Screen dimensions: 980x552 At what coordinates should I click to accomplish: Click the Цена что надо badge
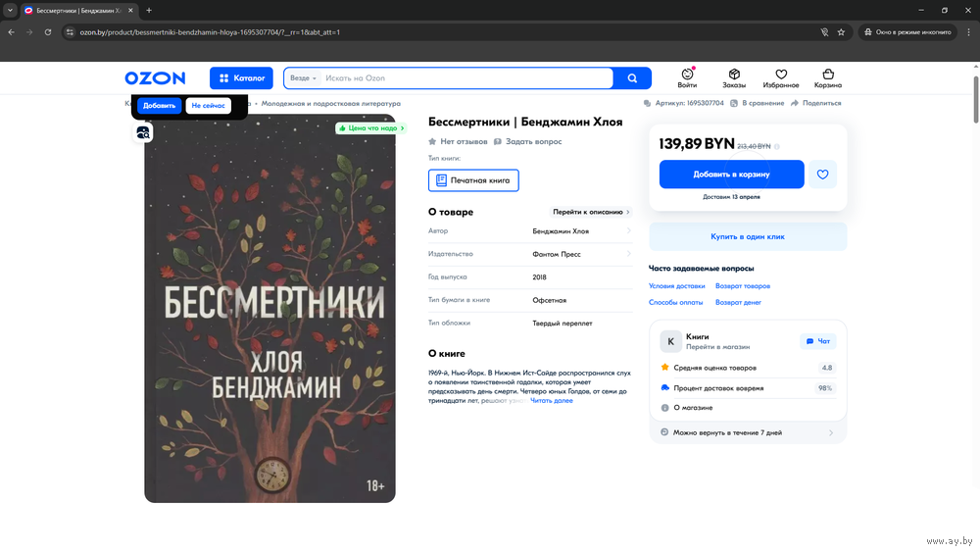coord(371,128)
